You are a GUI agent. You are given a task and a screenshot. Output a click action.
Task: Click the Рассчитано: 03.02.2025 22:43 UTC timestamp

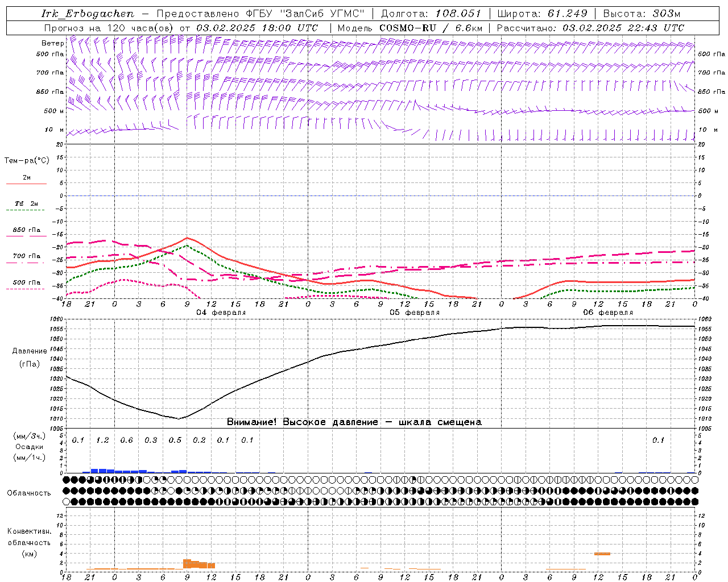590,28
